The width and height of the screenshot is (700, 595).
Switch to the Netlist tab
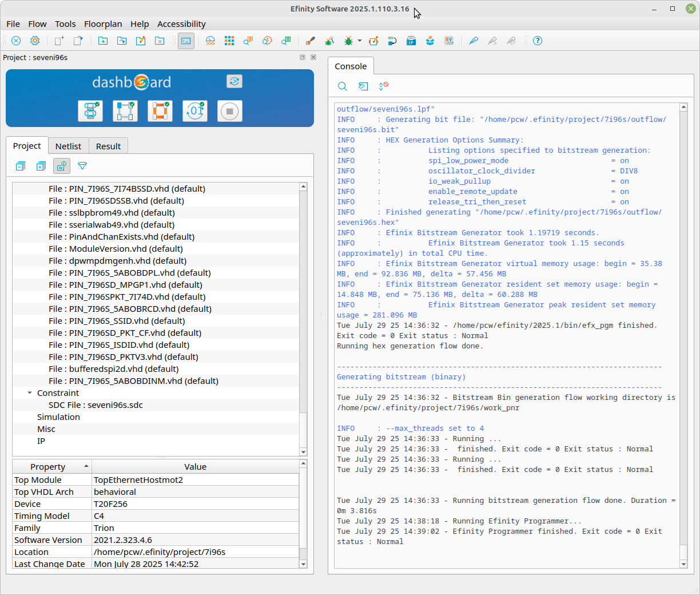click(68, 146)
